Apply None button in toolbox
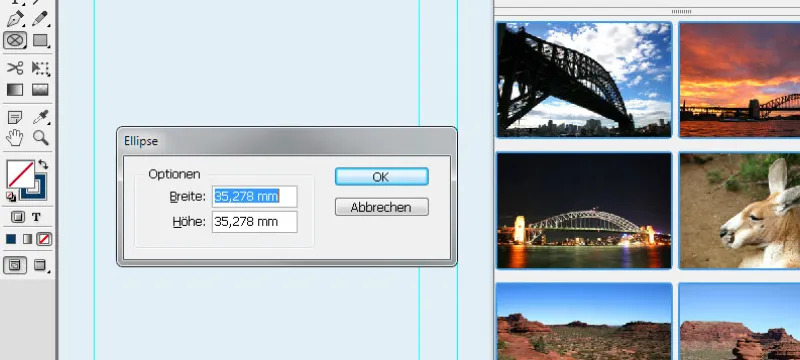Screen dimensions: 800x360 pyautogui.click(x=44, y=239)
